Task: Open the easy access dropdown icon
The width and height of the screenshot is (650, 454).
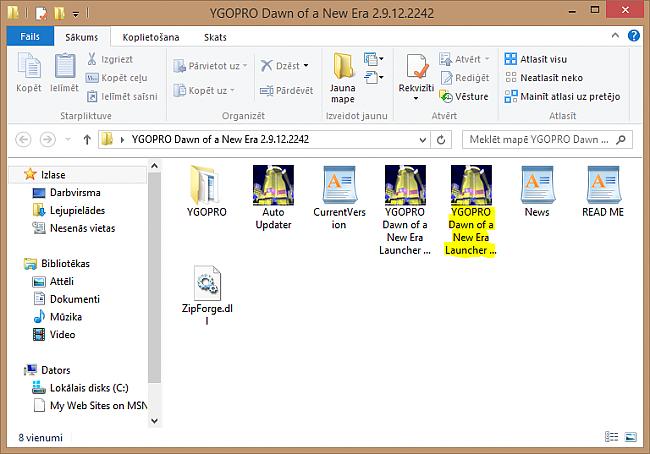Action: pyautogui.click(x=373, y=77)
